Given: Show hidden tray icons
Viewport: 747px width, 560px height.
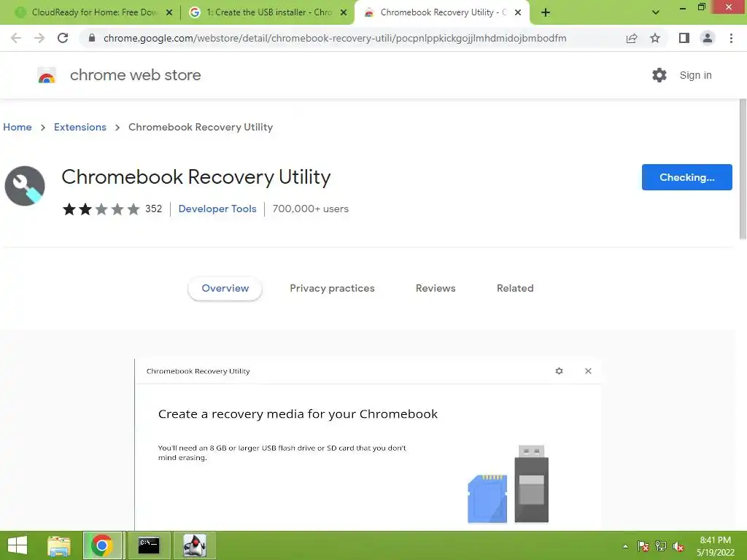Looking at the screenshot, I should point(625,546).
